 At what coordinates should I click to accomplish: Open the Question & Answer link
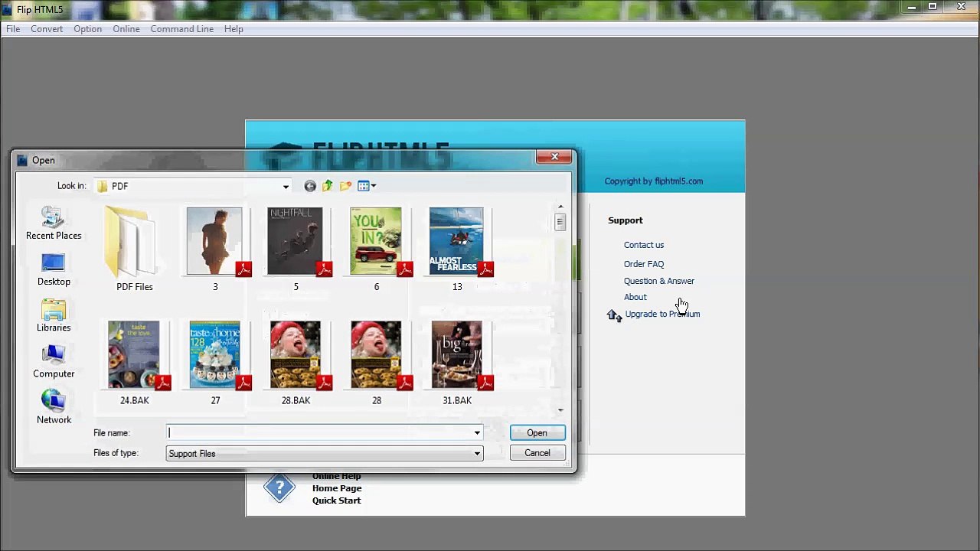[659, 281]
